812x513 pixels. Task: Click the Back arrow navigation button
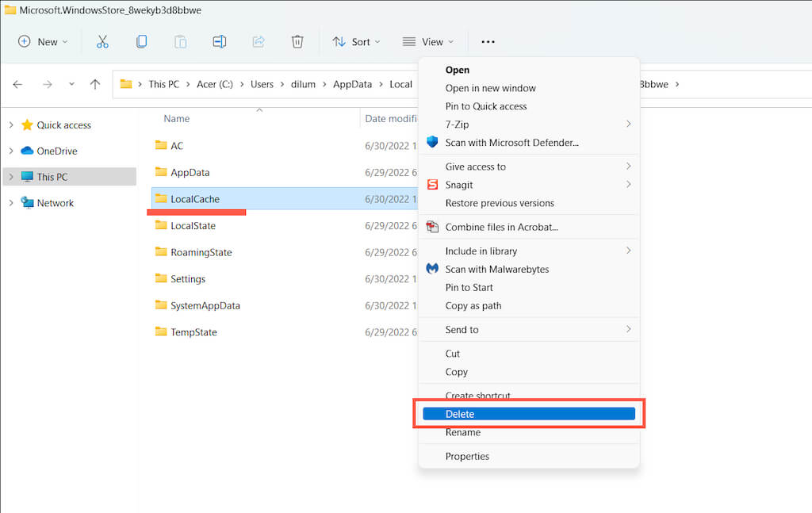click(x=18, y=84)
